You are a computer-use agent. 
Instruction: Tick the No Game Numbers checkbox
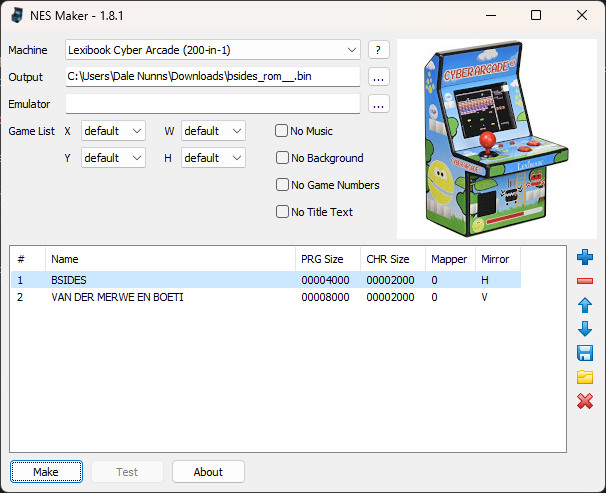coord(282,185)
